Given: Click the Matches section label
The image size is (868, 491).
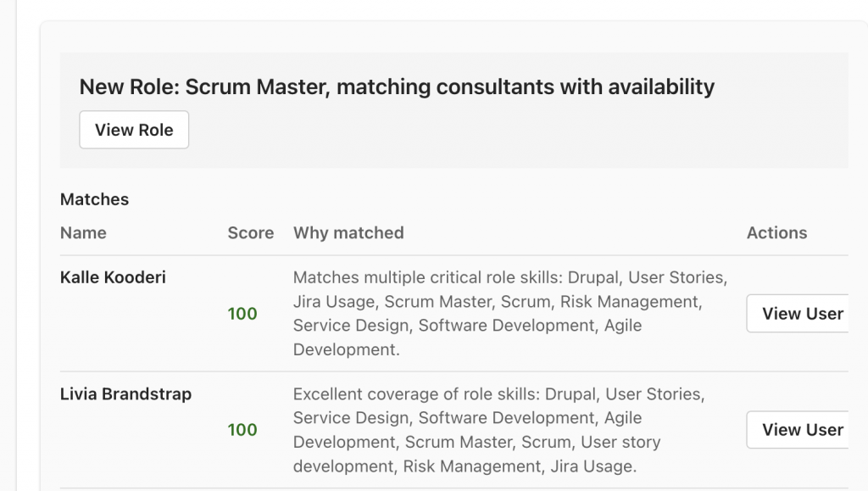Looking at the screenshot, I should (94, 200).
